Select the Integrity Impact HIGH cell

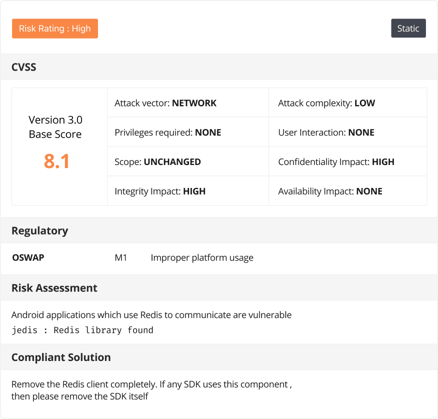pos(188,191)
